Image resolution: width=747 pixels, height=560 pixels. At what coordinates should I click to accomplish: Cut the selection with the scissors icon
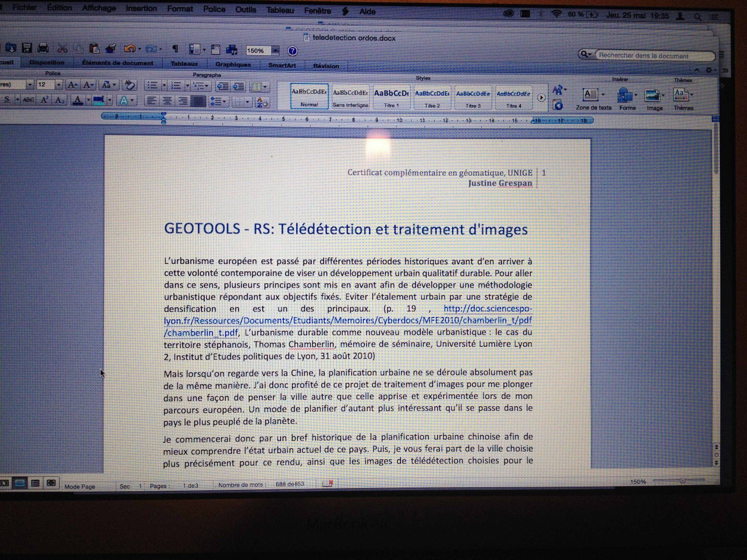(62, 48)
